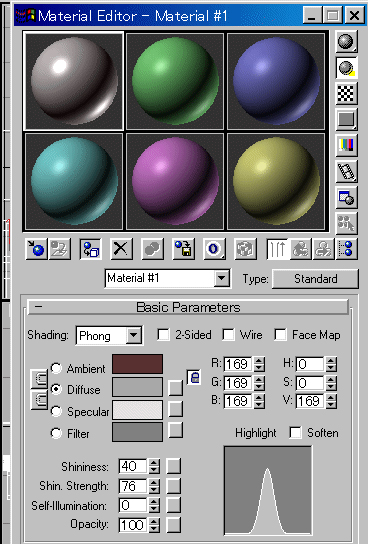Click Go Forward to Sibling icon
Viewport: 368px width, 544px height.
pos(323,249)
